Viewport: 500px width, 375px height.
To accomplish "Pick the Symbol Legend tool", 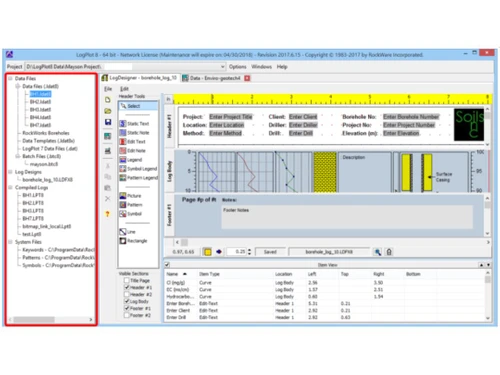I will point(138,169).
